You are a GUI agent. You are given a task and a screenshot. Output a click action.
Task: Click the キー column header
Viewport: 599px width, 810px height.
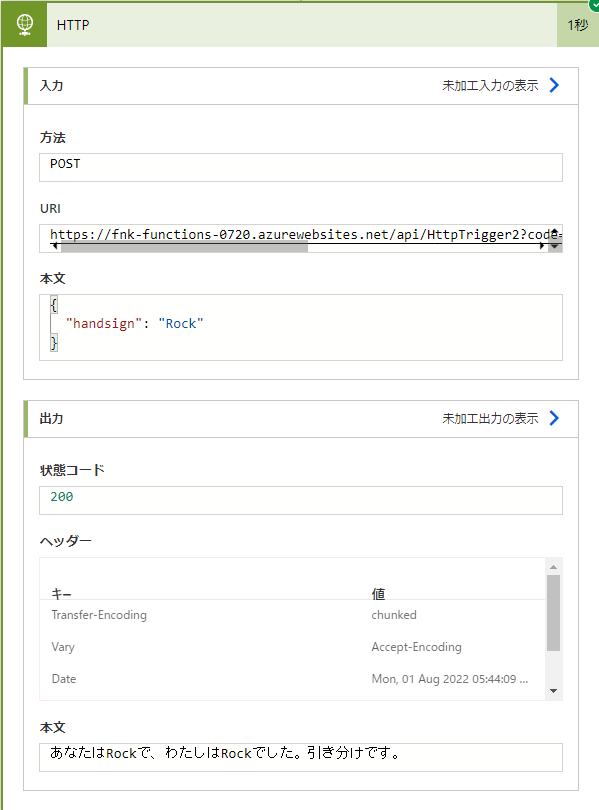point(61,594)
